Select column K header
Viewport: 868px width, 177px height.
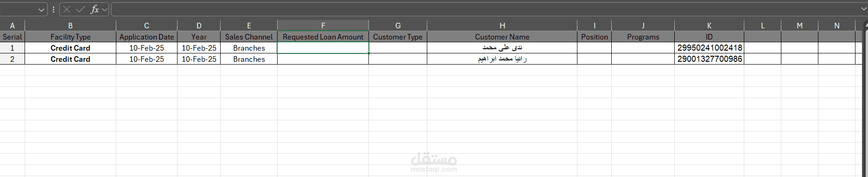[710, 26]
